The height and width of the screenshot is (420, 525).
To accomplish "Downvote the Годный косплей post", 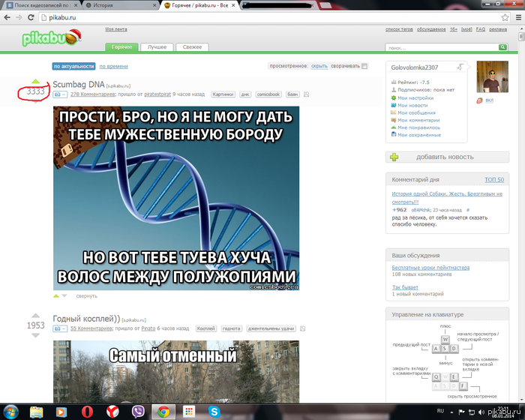I will click(x=35, y=335).
